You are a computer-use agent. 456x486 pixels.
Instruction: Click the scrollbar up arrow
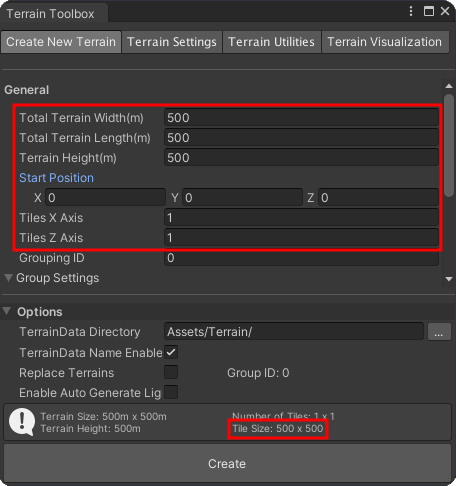pos(449,86)
